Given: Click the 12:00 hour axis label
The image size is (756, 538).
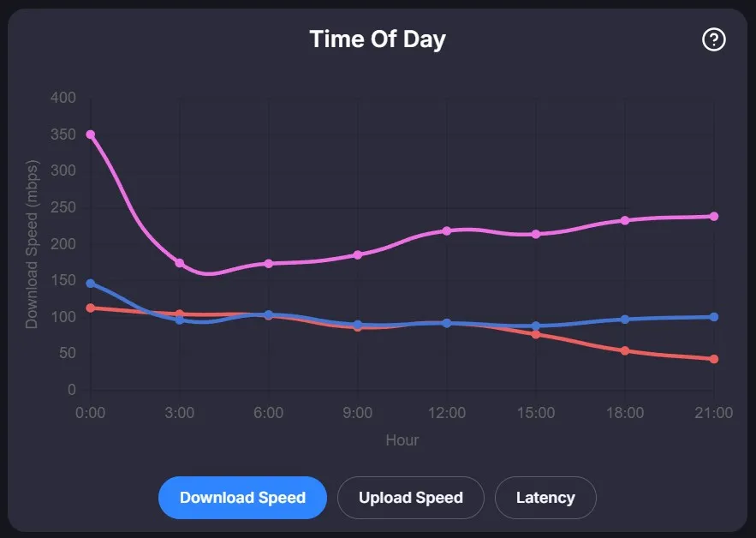Looking at the screenshot, I should [x=447, y=412].
